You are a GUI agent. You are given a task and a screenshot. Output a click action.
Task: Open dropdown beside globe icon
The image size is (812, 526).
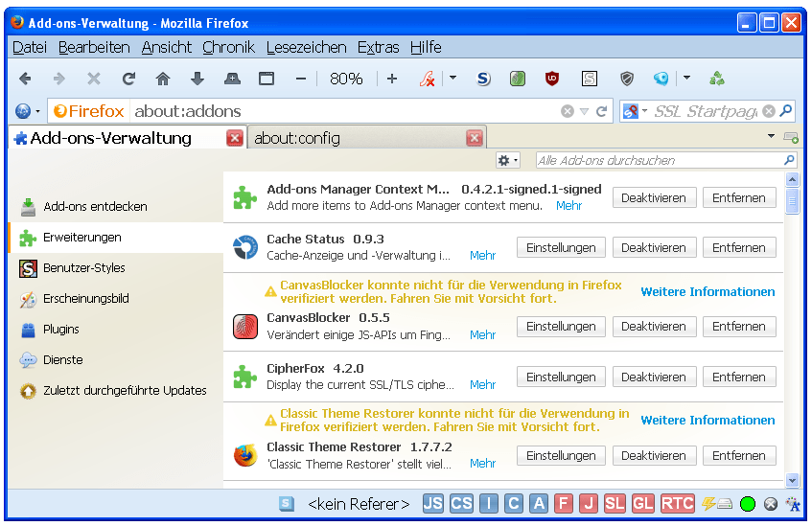(x=37, y=111)
